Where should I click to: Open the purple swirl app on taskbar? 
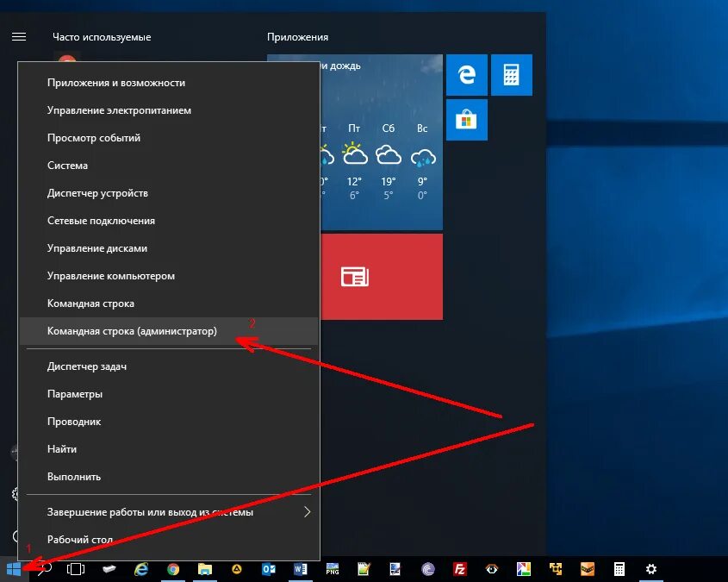(x=427, y=568)
